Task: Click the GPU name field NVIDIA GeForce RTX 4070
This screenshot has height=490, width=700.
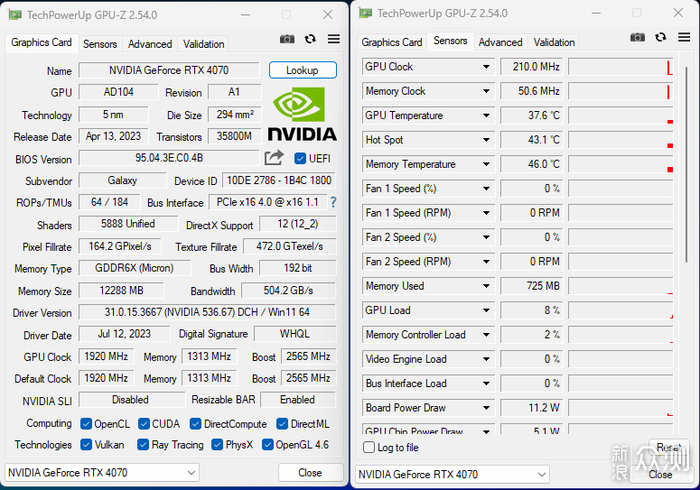Action: click(169, 70)
